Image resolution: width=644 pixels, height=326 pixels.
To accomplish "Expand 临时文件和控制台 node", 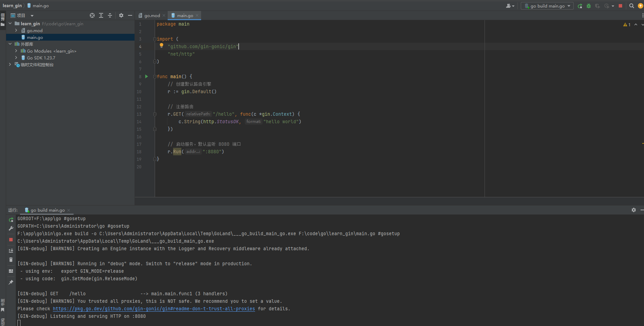I will click(x=10, y=65).
